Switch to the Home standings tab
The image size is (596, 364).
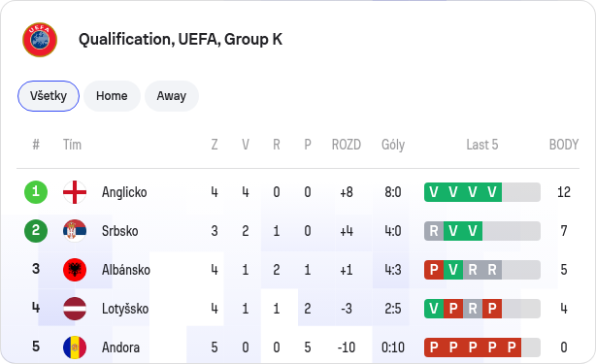tap(112, 96)
